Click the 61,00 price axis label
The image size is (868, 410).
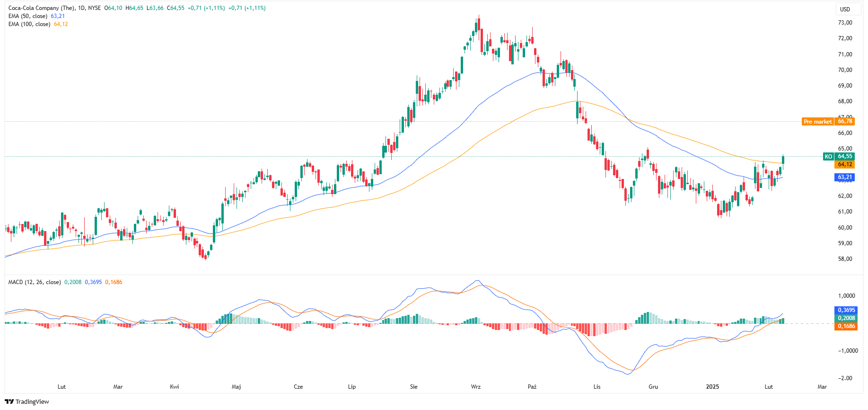845,212
